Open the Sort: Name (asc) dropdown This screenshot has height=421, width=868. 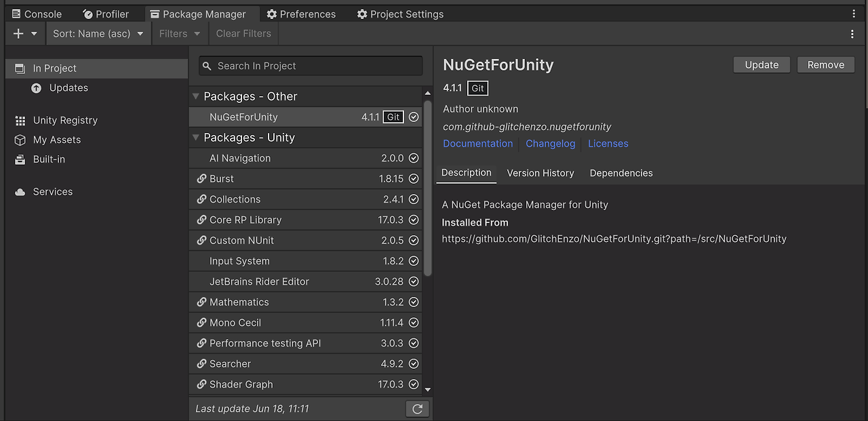point(98,33)
